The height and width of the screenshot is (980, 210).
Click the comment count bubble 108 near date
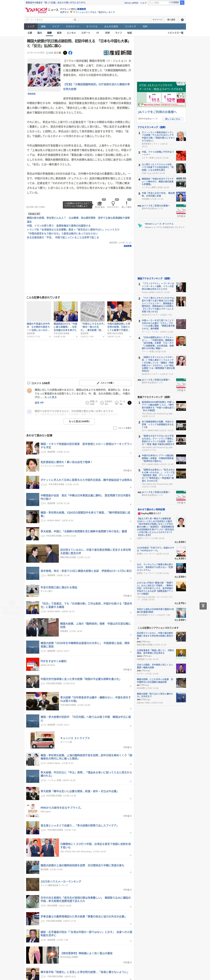[50, 53]
